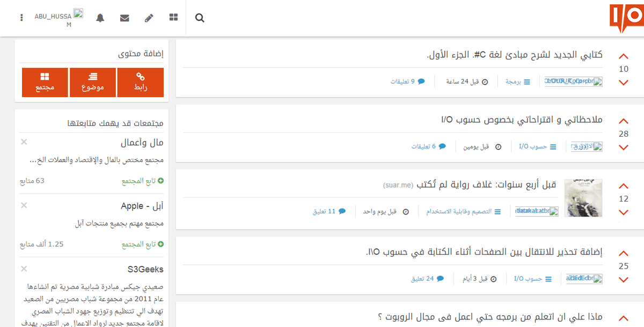Open the Hsoub apps grid
644x327 pixels.
tap(173, 18)
